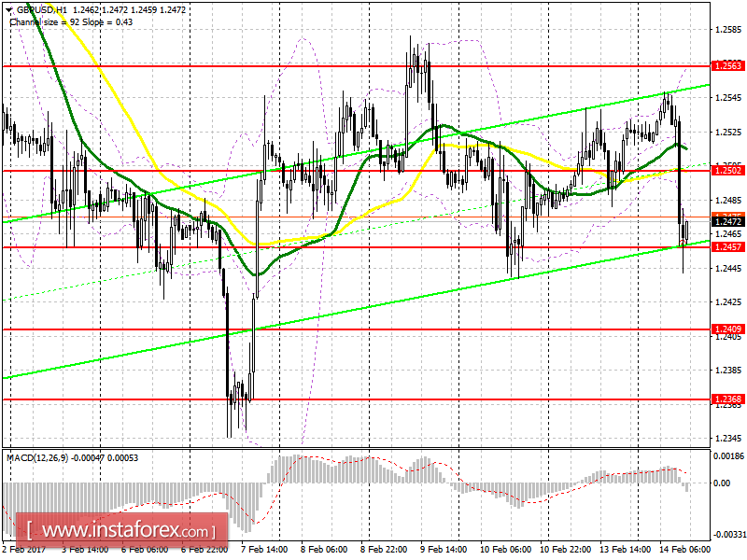Click the chart menu triangle beside GBPUSD,H1
The height and width of the screenshot is (560, 747).
pos(8,9)
